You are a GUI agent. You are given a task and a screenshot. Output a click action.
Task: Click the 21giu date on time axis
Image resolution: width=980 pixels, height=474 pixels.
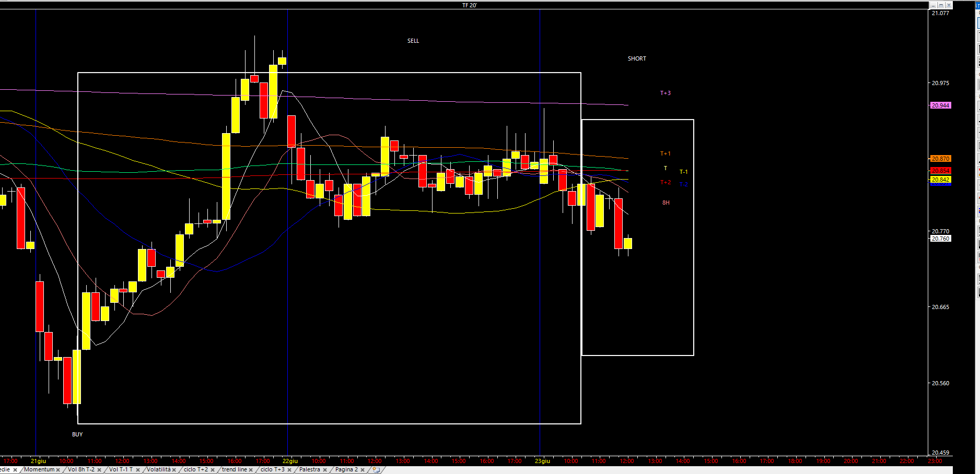(x=38, y=461)
